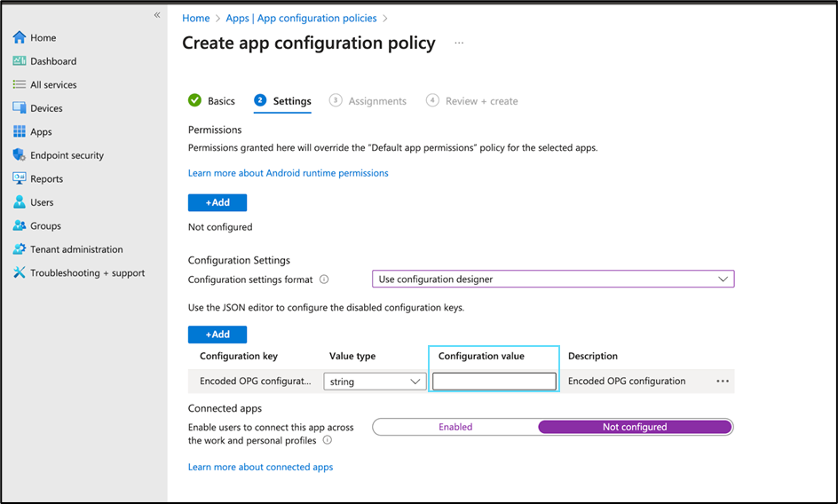Viewport: 838px width, 504px height.
Task: Open Dashboard via its sidebar icon
Action: pos(20,61)
